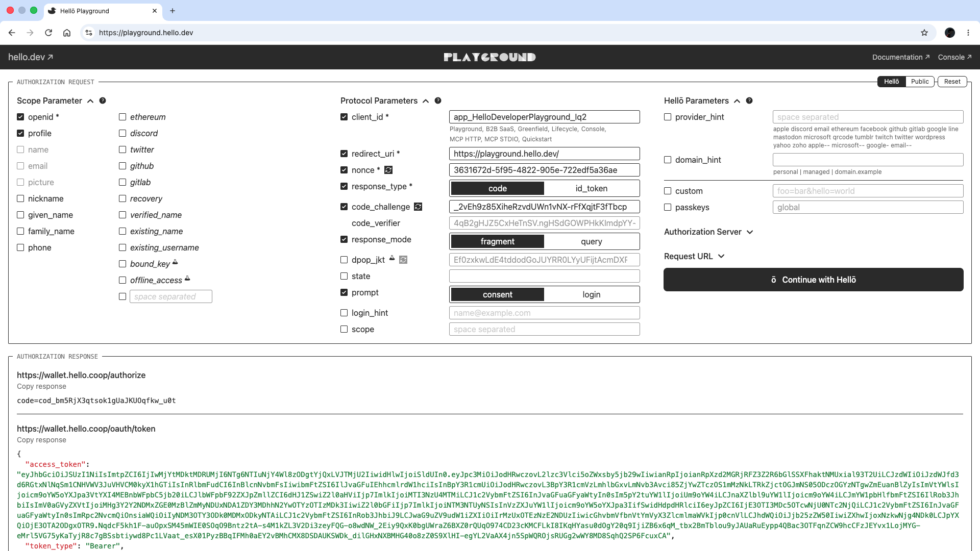Open the browser profile avatar
980x551 pixels.
(950, 33)
